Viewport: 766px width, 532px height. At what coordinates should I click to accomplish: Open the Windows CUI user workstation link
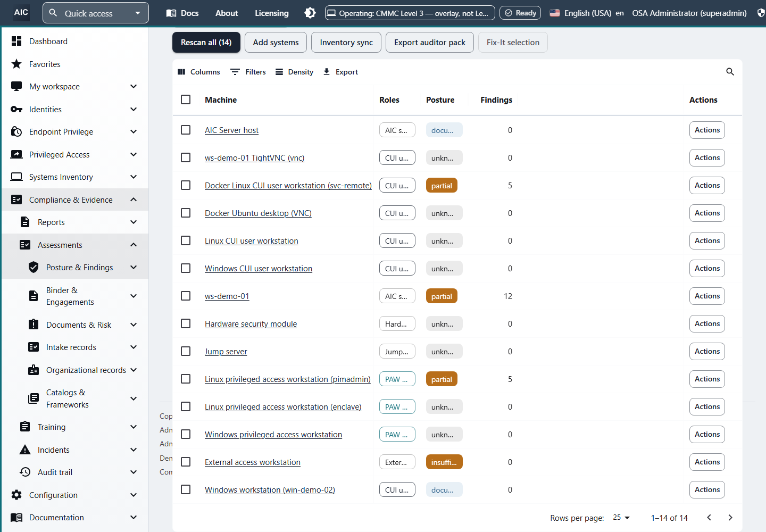point(259,269)
